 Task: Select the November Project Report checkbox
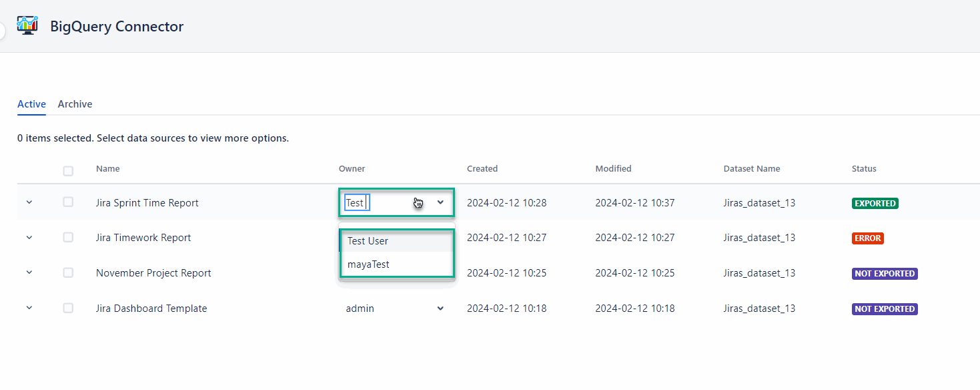pos(68,272)
